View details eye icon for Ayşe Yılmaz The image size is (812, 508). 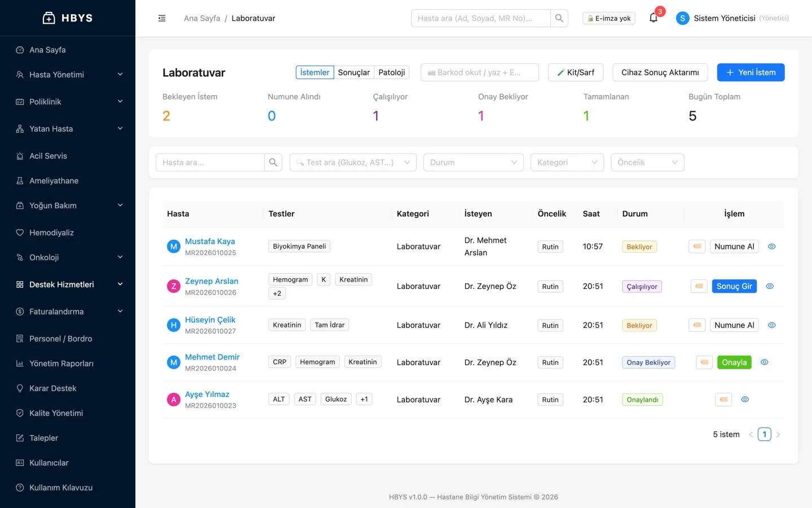point(745,400)
